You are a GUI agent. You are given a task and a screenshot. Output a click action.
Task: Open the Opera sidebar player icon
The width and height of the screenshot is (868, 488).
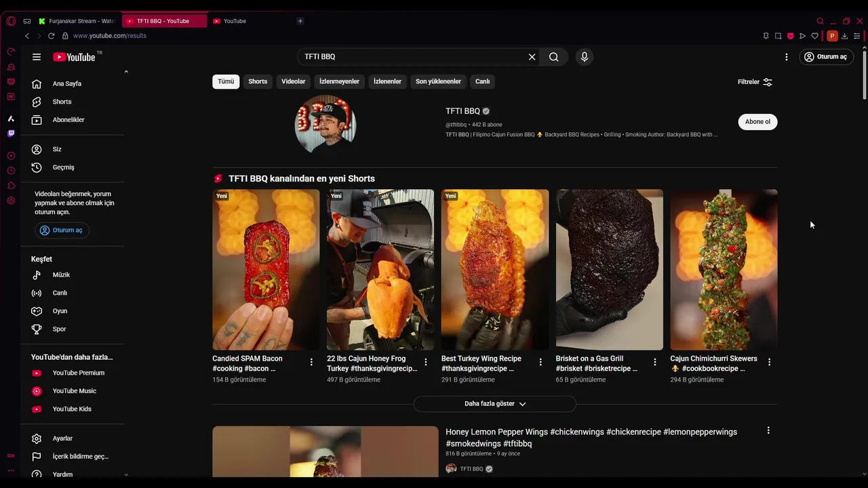click(x=11, y=156)
